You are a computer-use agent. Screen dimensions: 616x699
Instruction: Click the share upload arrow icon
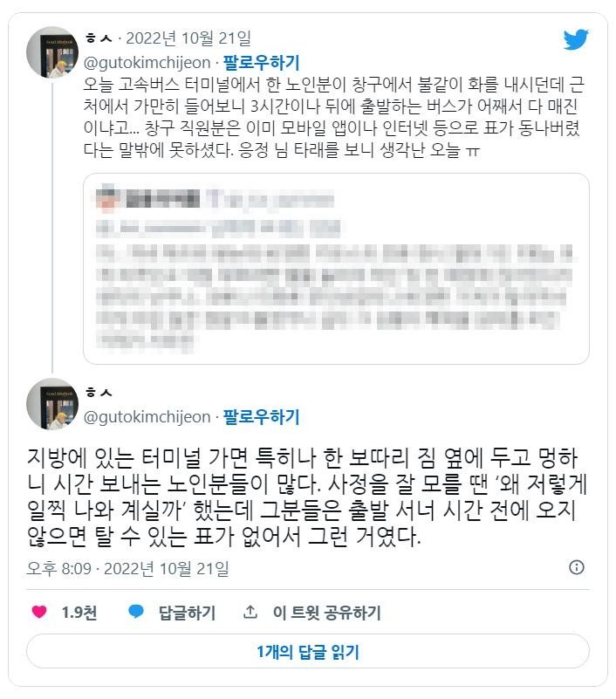click(x=250, y=613)
